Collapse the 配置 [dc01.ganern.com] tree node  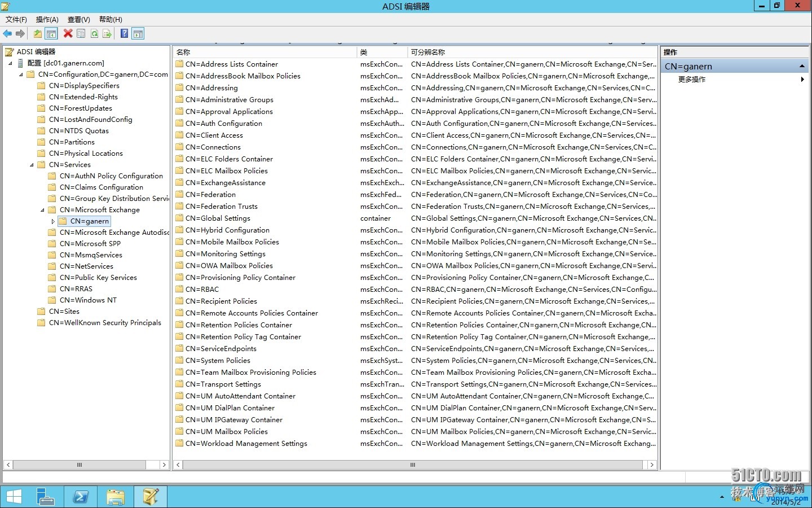pos(10,63)
